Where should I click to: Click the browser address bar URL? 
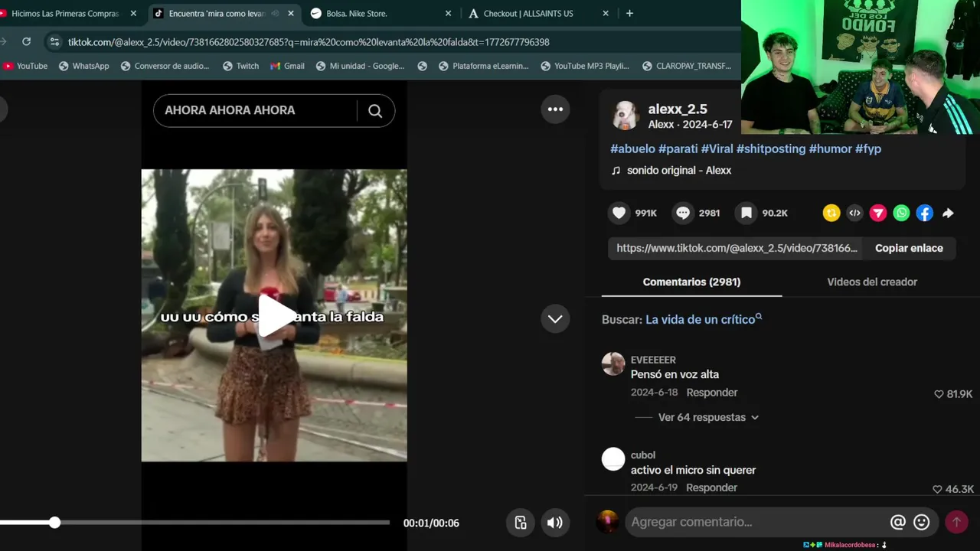(309, 42)
